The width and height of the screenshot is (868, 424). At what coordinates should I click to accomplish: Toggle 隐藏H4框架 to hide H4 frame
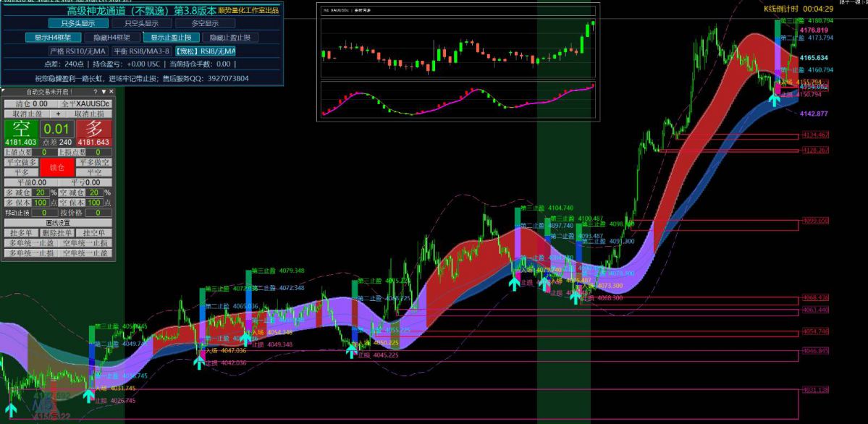coord(111,38)
